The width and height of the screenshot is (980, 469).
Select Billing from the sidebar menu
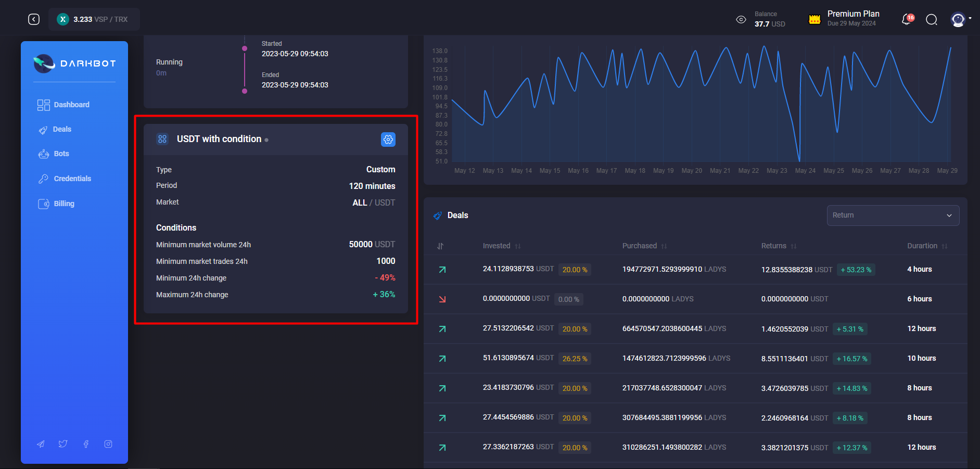[63, 203]
